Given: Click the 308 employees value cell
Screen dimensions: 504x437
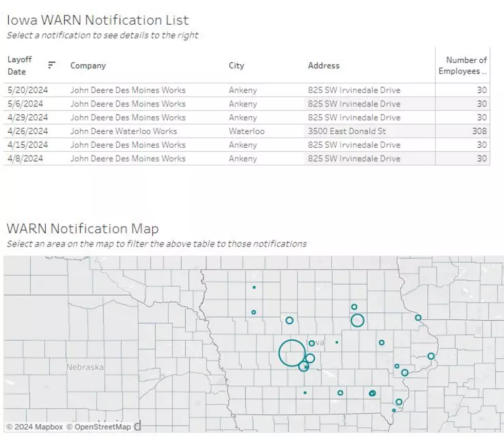Looking at the screenshot, I should [x=479, y=131].
